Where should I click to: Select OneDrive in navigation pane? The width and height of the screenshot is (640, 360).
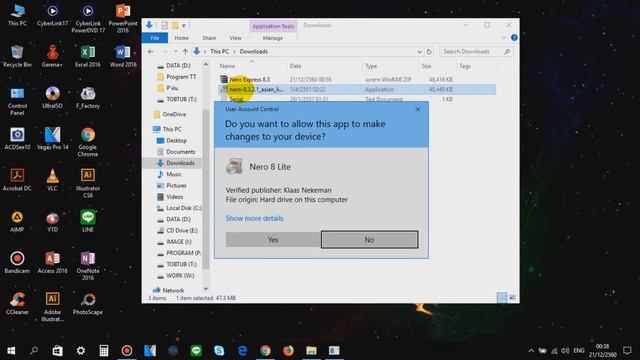(x=174, y=114)
